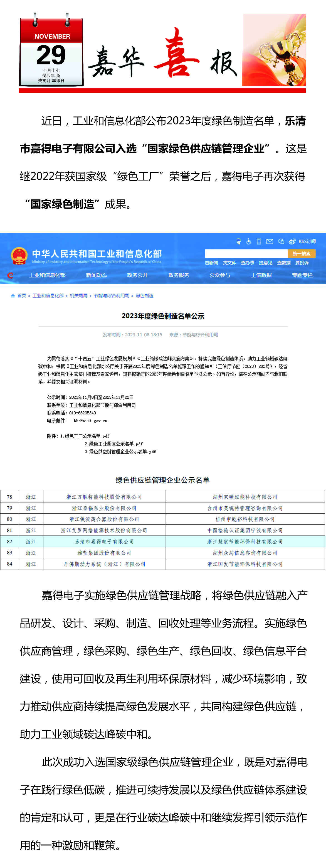Open attachment 1.绿色工厂公示名单.pdf
The width and height of the screenshot is (326, 868).
[85, 436]
